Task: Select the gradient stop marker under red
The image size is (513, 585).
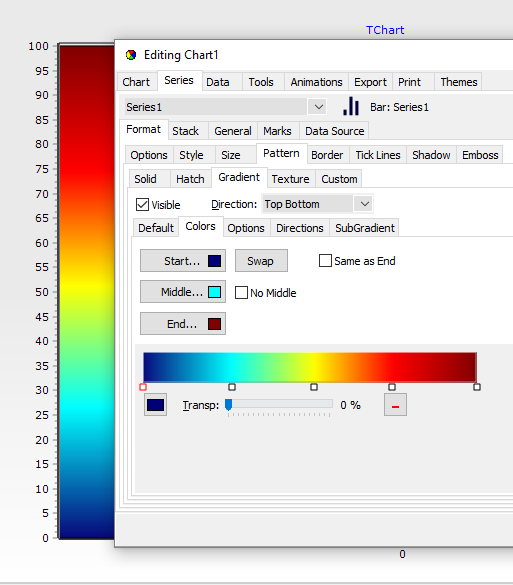Action: (x=392, y=387)
